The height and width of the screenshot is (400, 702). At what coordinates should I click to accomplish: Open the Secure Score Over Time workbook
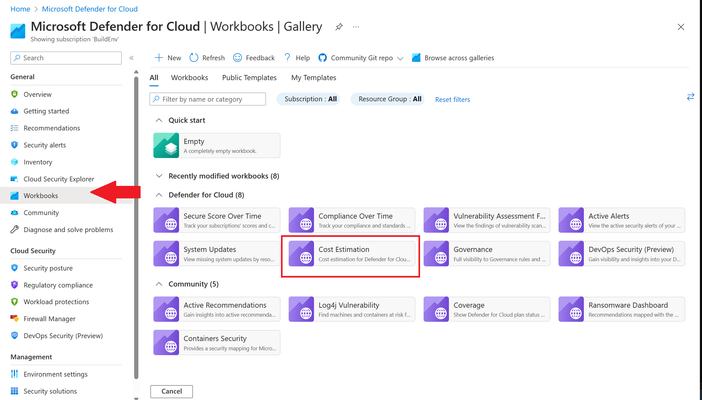pos(217,220)
